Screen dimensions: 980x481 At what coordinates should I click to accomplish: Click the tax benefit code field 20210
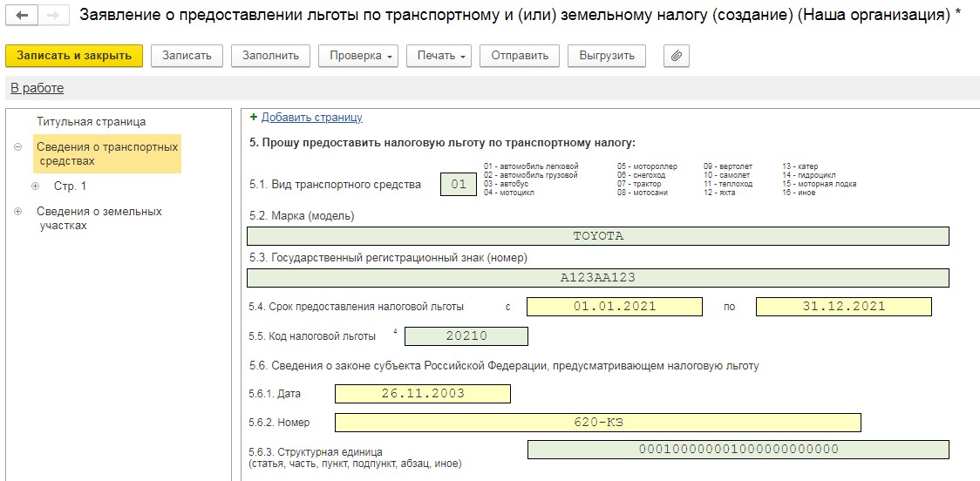(x=466, y=336)
